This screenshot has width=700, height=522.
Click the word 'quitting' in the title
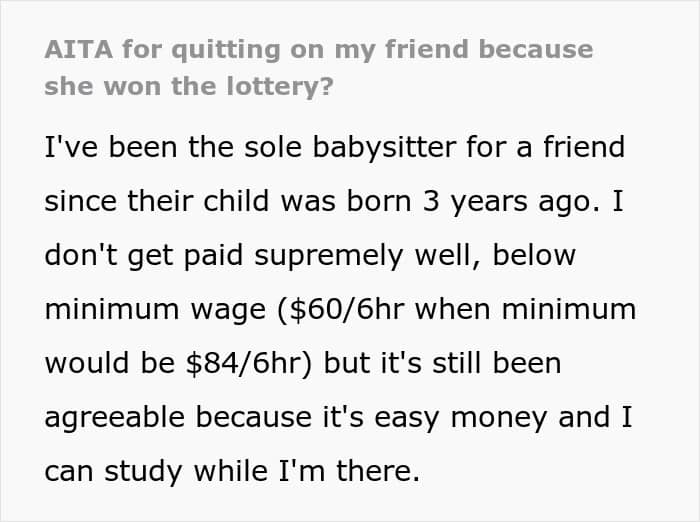(x=225, y=50)
